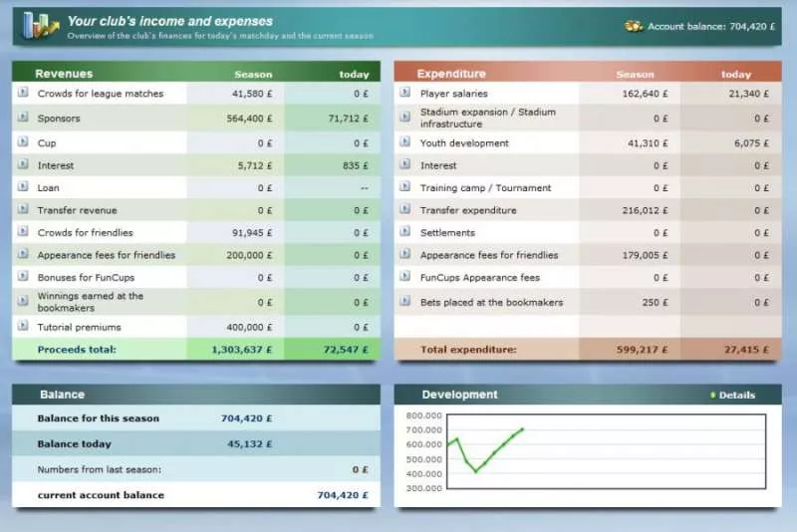Image resolution: width=797 pixels, height=532 pixels.
Task: Click the info icon next to Player salaries
Action: click(x=405, y=93)
